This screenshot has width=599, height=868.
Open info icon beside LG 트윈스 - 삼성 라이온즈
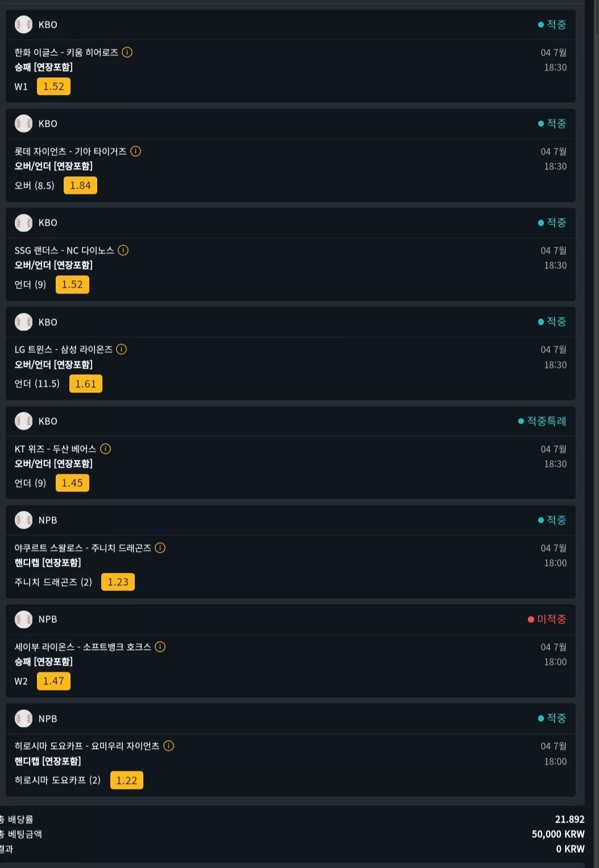[121, 349]
